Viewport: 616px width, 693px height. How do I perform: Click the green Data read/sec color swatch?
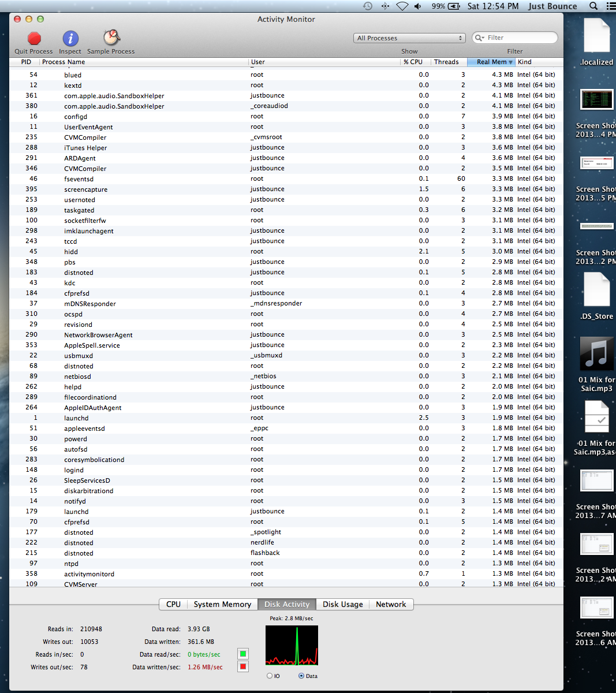[x=243, y=654]
